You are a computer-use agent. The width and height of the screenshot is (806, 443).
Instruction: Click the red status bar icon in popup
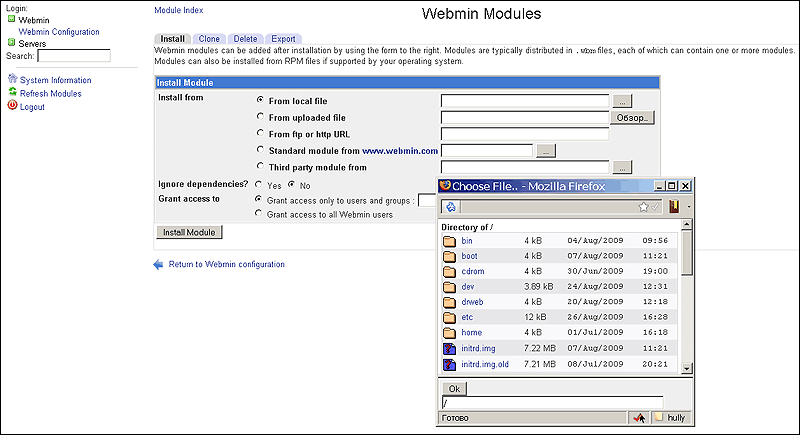click(x=639, y=418)
